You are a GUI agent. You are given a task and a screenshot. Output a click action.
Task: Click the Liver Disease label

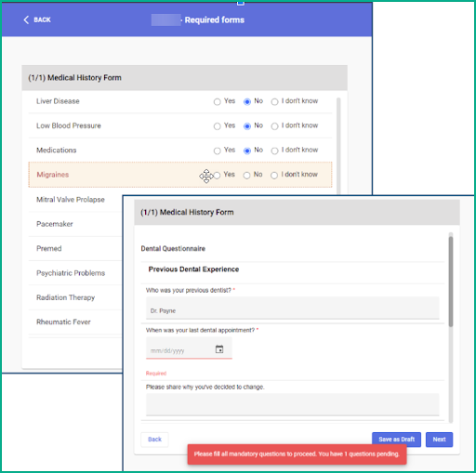[x=58, y=101]
